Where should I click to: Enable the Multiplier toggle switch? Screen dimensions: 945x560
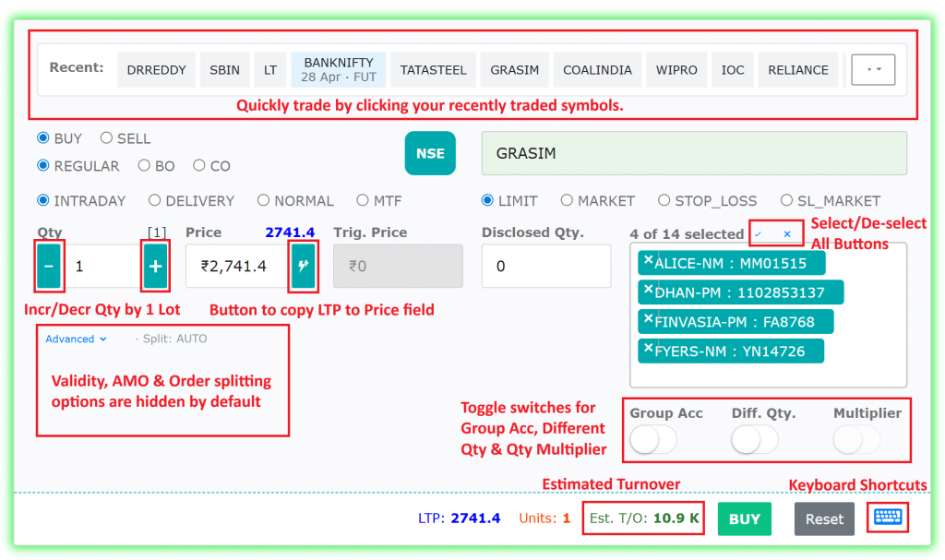[x=855, y=440]
